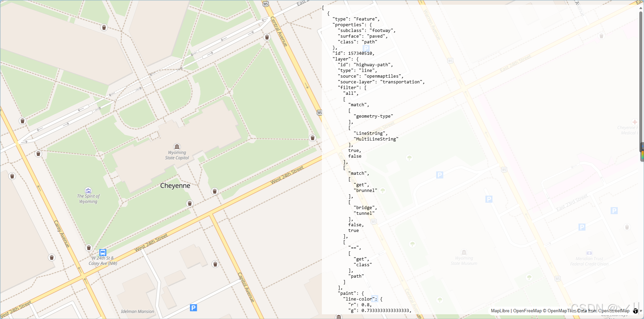This screenshot has width=644, height=319.
Task: Click the faded hospital cross by Cheyenne Medical
Action: coord(635,122)
